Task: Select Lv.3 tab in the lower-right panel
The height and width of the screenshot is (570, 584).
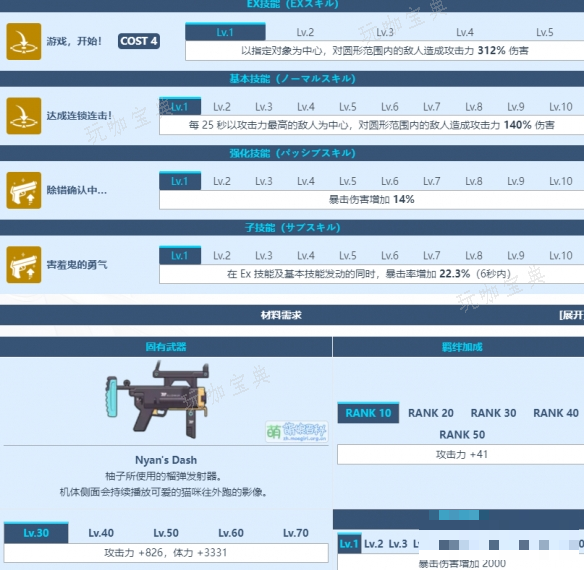Action: tap(398, 544)
